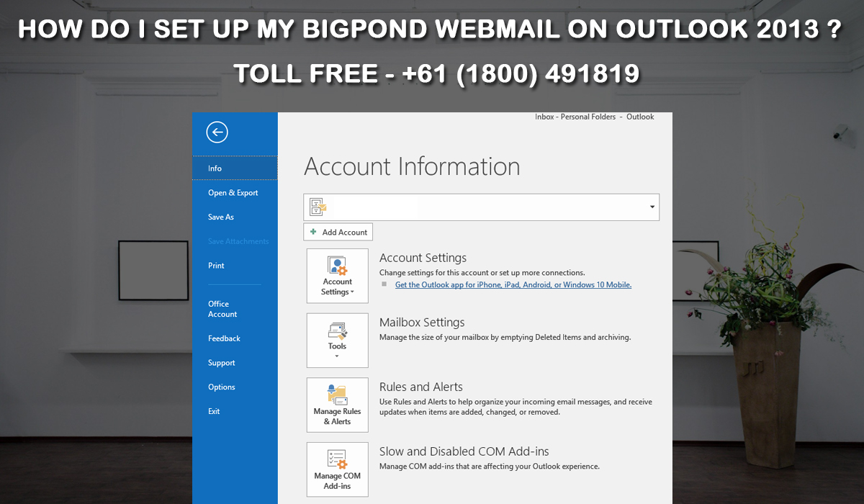Image resolution: width=864 pixels, height=504 pixels.
Task: Open the Get the Outlook app link
Action: point(513,284)
